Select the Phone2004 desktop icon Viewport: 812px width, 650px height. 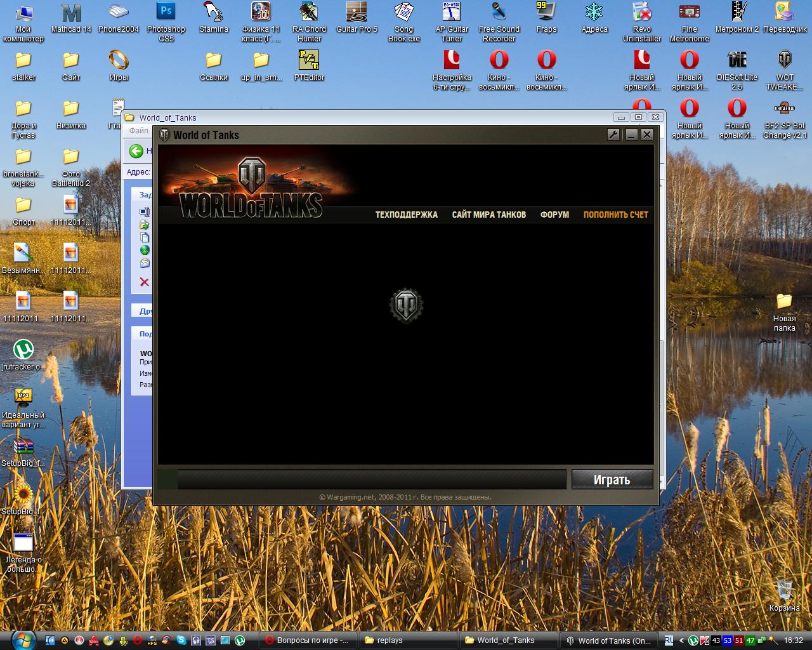[119, 18]
